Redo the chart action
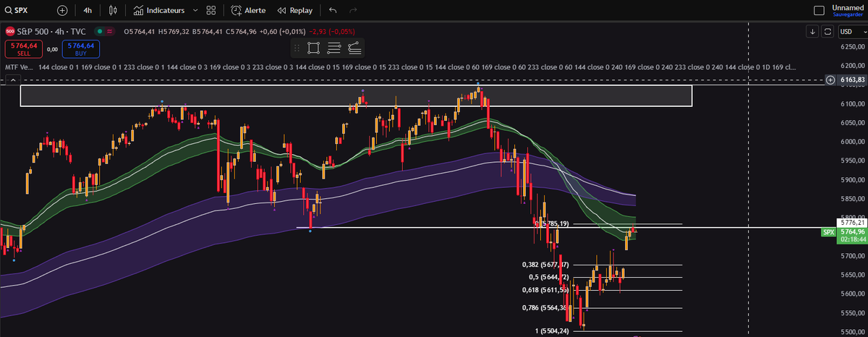The image size is (868, 337). 352,11
